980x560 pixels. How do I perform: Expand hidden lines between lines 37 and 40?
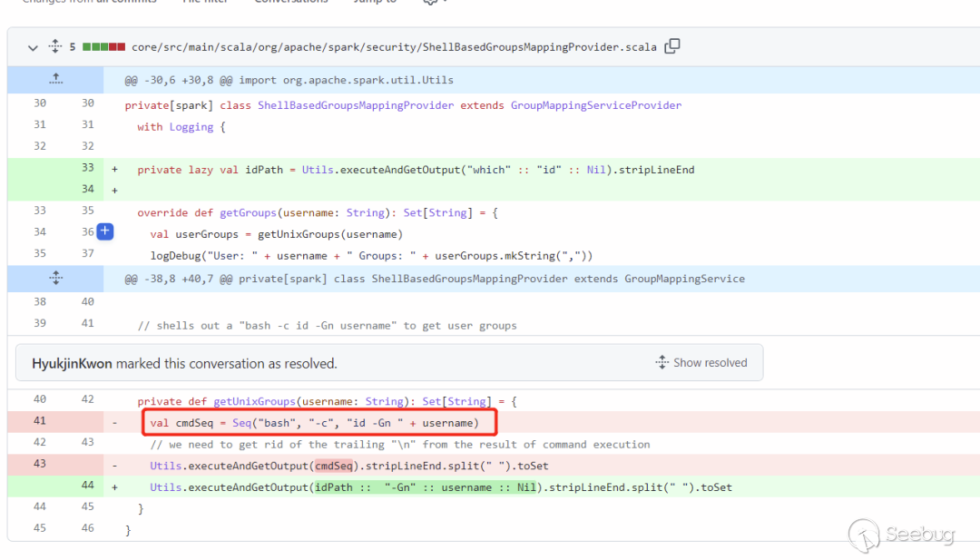click(x=55, y=279)
